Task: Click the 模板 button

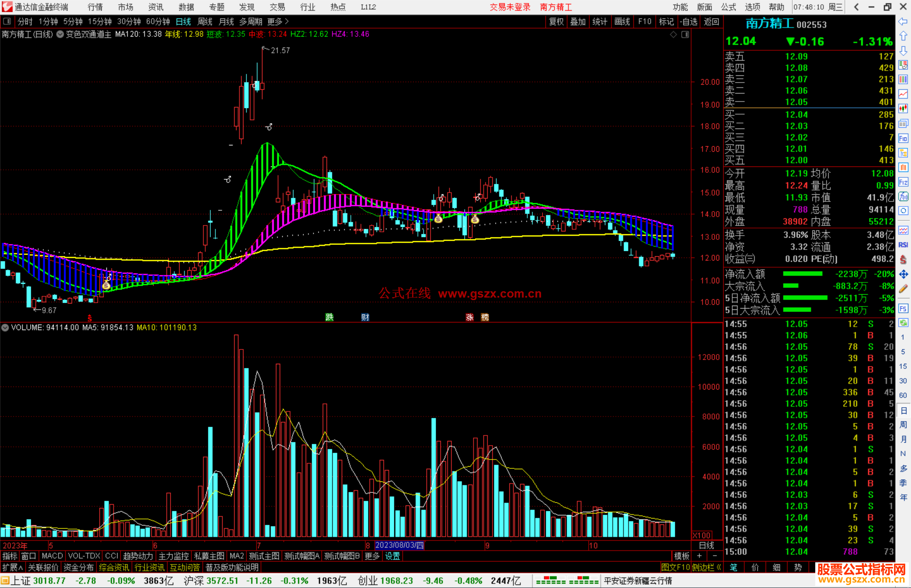Action: pyautogui.click(x=682, y=556)
